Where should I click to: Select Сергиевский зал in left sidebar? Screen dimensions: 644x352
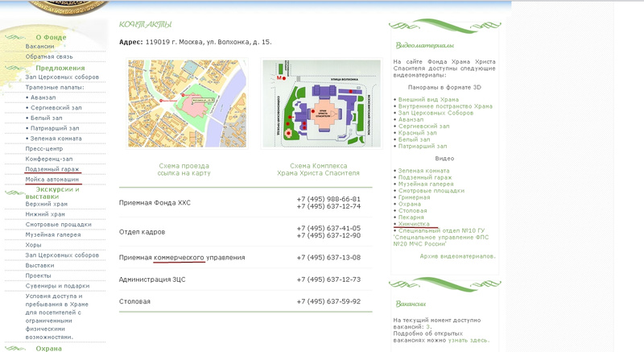point(56,108)
